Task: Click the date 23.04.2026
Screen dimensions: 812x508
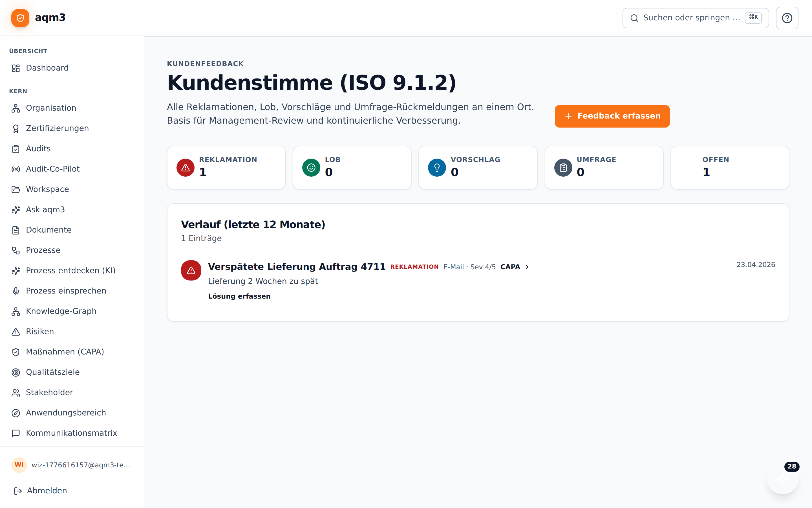Action: [x=756, y=265]
